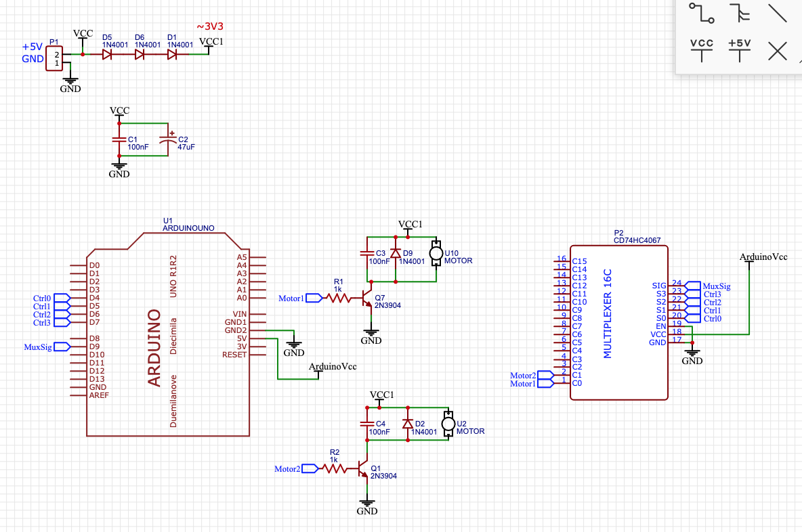Select capacitor C4 symbol beside D2
The width and height of the screenshot is (802, 532).
click(x=366, y=424)
